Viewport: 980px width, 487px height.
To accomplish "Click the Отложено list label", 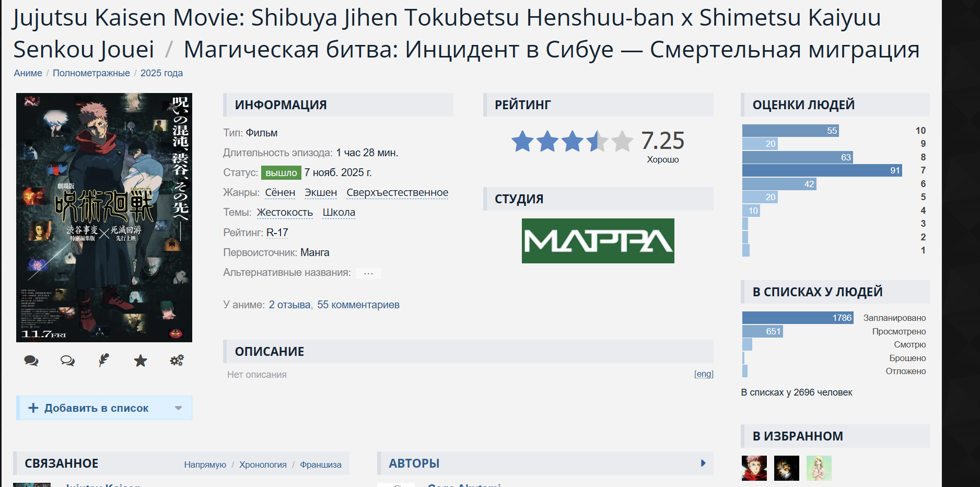I will [906, 372].
